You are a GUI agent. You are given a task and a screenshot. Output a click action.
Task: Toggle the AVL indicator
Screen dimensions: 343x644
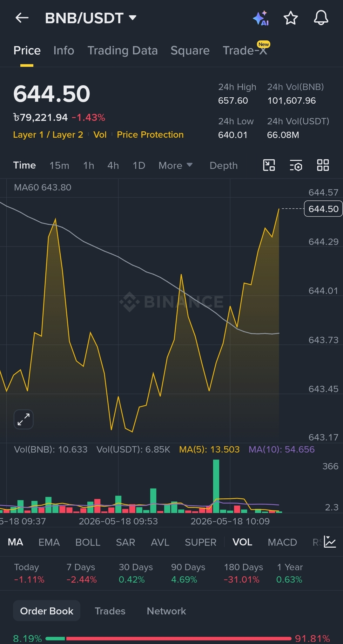pos(160,542)
